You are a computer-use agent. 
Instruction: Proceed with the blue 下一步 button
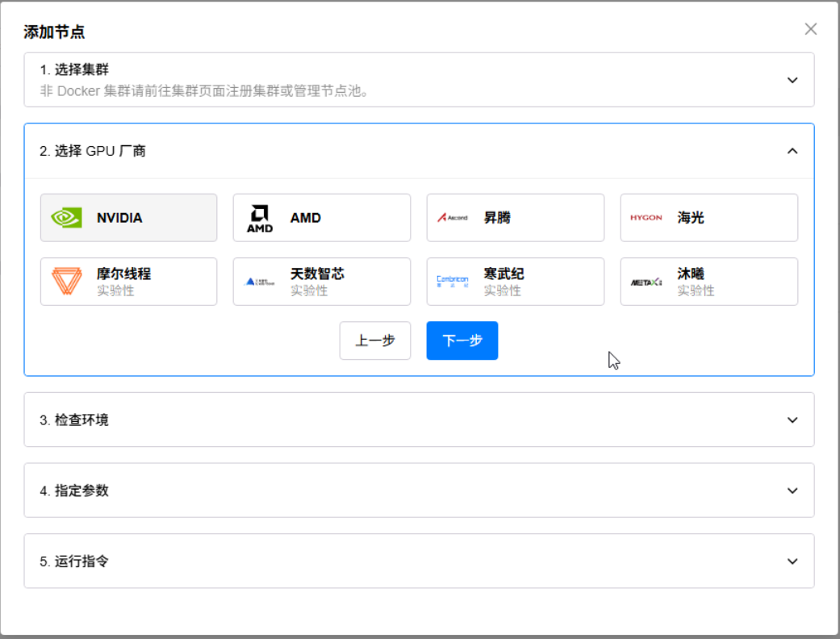click(462, 340)
